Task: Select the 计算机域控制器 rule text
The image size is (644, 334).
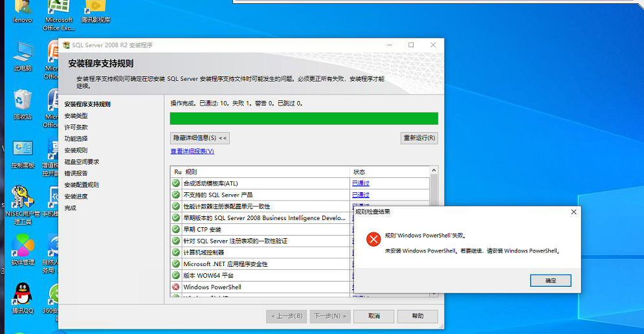Action: (204, 252)
